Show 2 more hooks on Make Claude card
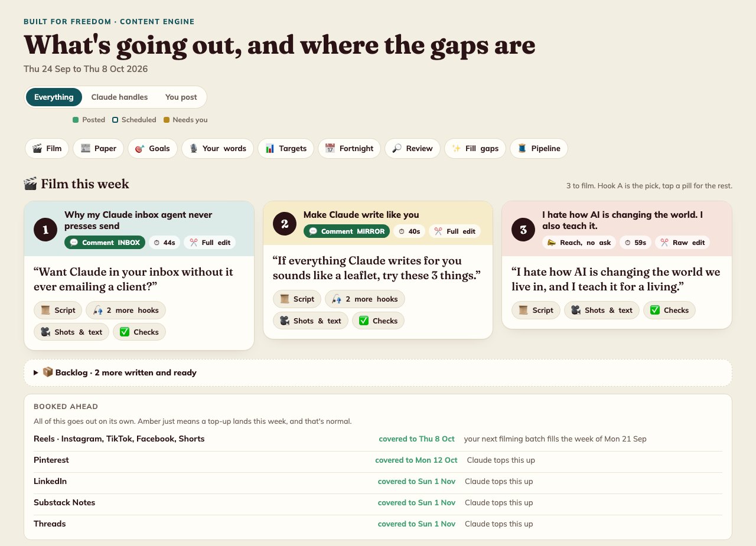 (x=365, y=299)
